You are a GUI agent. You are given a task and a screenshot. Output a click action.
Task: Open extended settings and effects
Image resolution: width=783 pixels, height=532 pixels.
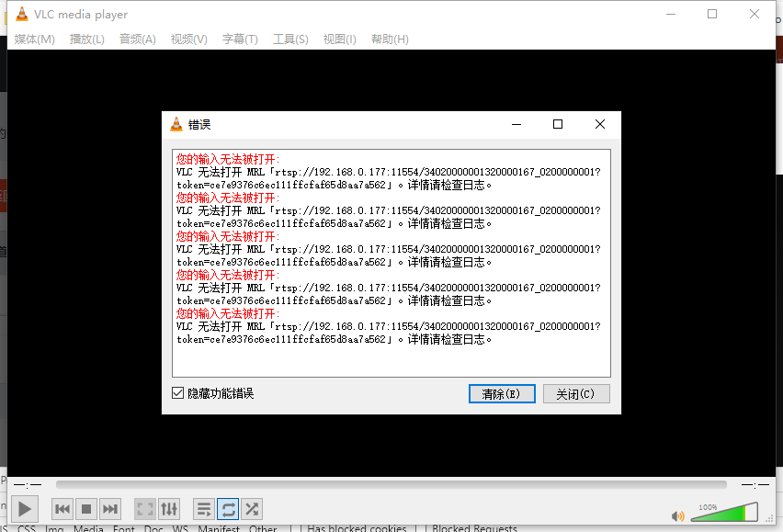click(x=169, y=509)
